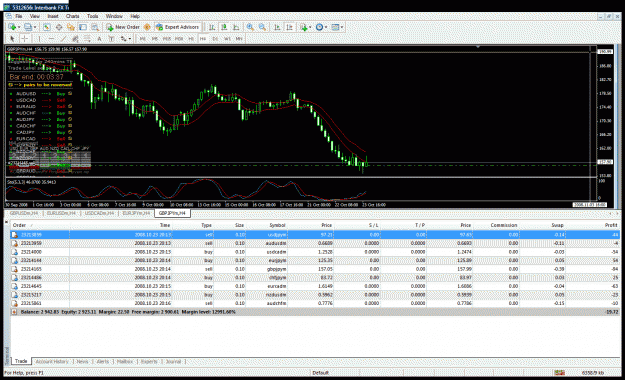Sort orders by the Profit column header
Viewport: 625px width, 380px height.
point(611,225)
